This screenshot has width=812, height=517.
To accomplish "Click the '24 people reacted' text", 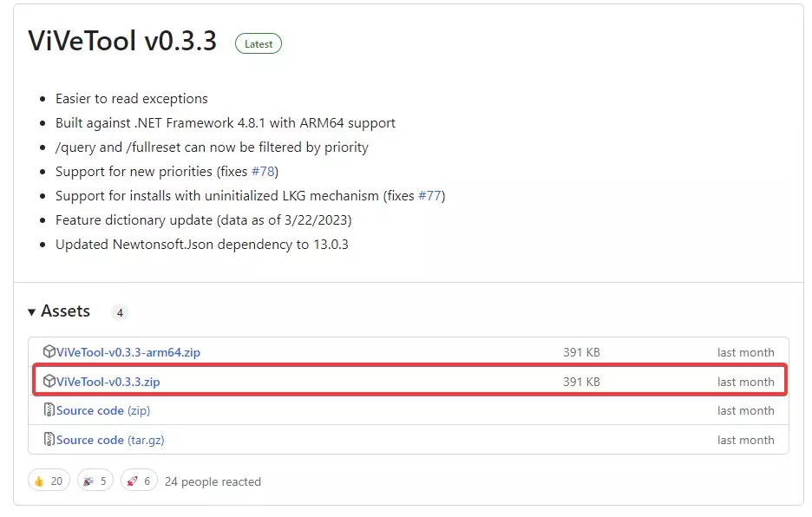I will [x=213, y=481].
